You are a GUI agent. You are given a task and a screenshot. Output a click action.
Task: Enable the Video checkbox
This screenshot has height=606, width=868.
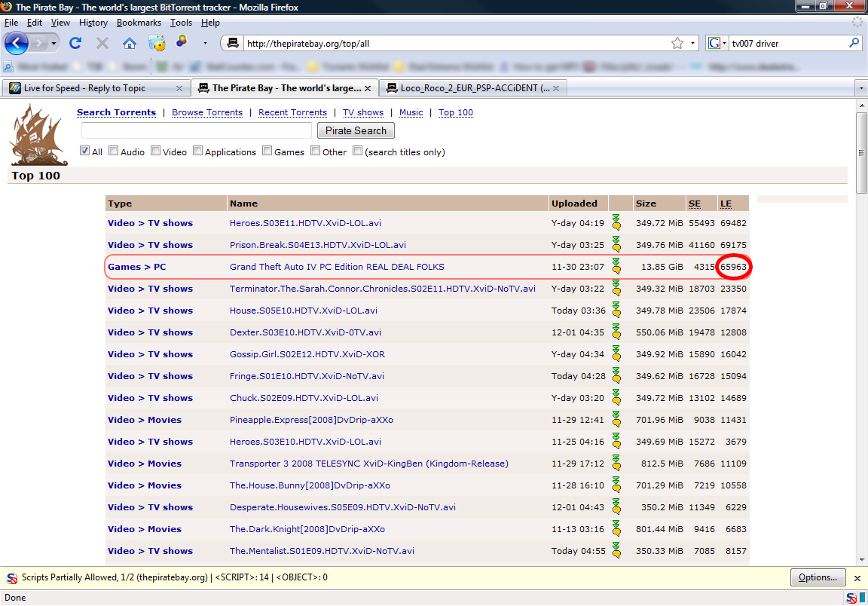(x=155, y=151)
